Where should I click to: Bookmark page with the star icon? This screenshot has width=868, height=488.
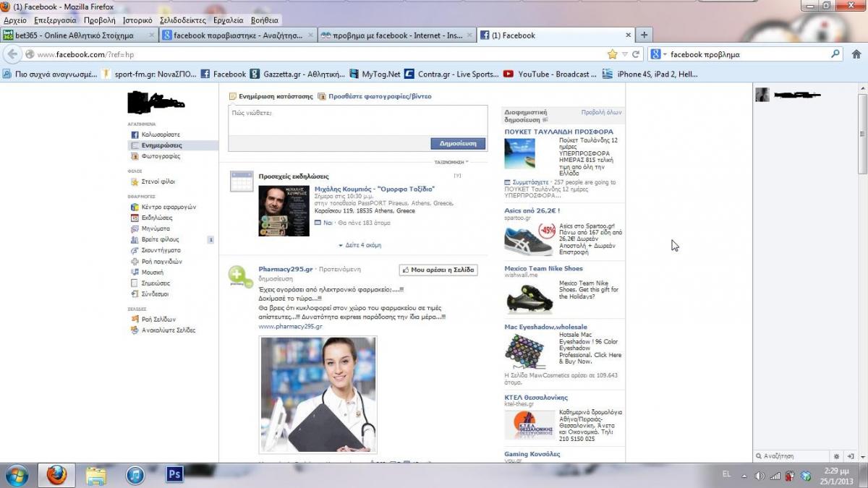click(x=613, y=54)
